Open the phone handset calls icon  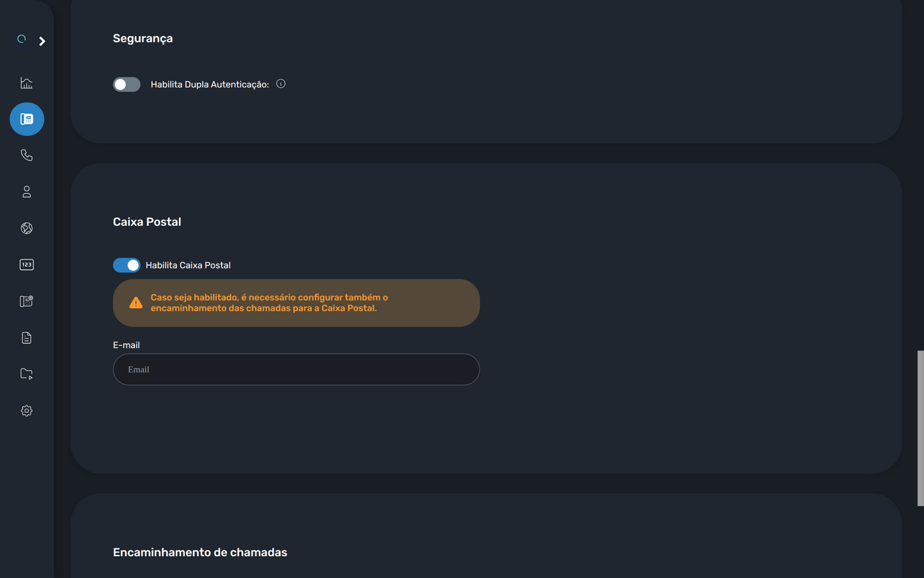(x=26, y=155)
